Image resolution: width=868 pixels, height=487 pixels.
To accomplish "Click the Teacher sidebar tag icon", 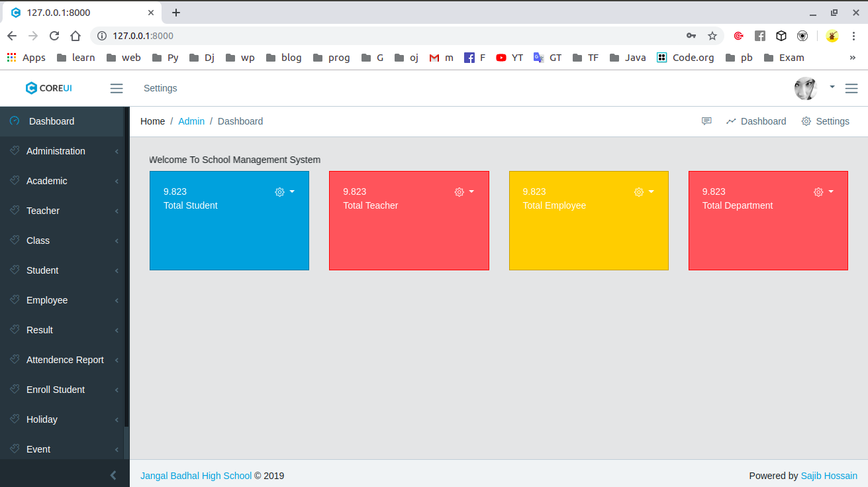I will pos(14,210).
